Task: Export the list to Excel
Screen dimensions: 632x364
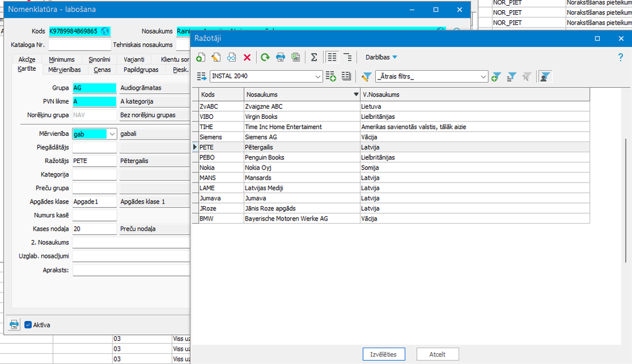Action: [296, 57]
